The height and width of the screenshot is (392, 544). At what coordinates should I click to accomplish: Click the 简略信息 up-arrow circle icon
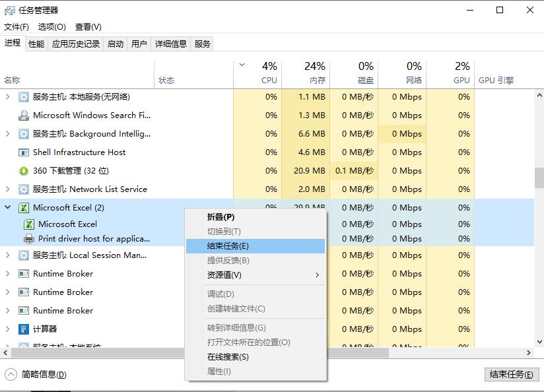(x=11, y=374)
